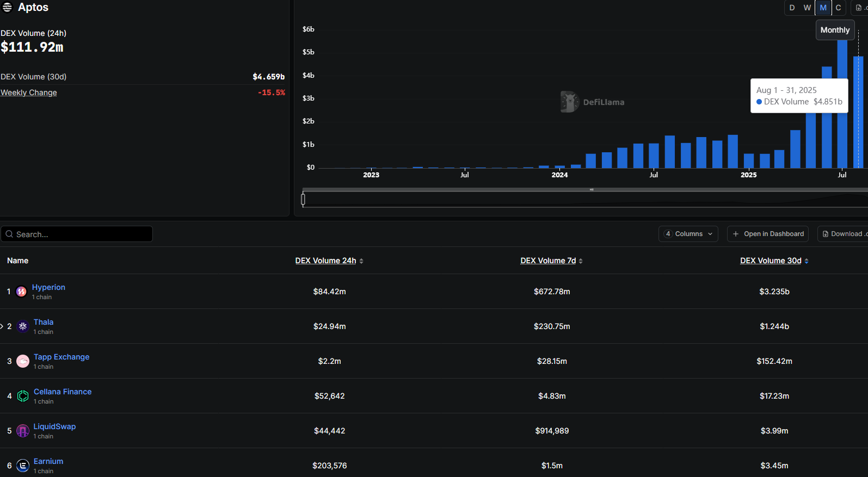Image resolution: width=868 pixels, height=477 pixels.
Task: Click Hyperion's $84.42m 24h volume
Action: [x=330, y=292]
